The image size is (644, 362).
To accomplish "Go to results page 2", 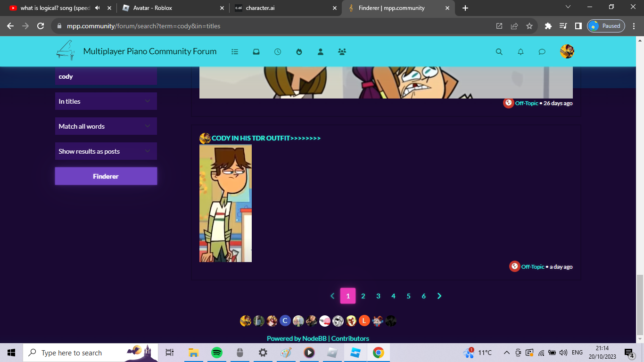I will pos(363,296).
